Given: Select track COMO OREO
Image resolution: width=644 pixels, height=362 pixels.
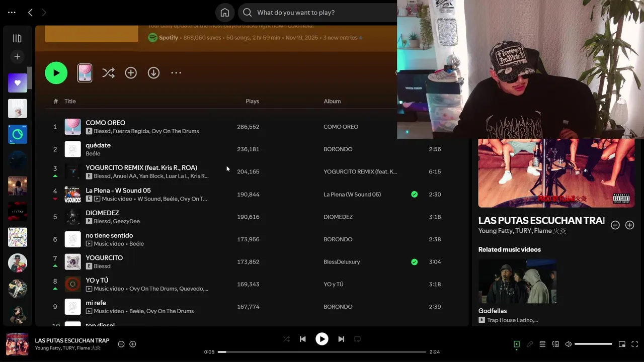Looking at the screenshot, I should [x=105, y=123].
